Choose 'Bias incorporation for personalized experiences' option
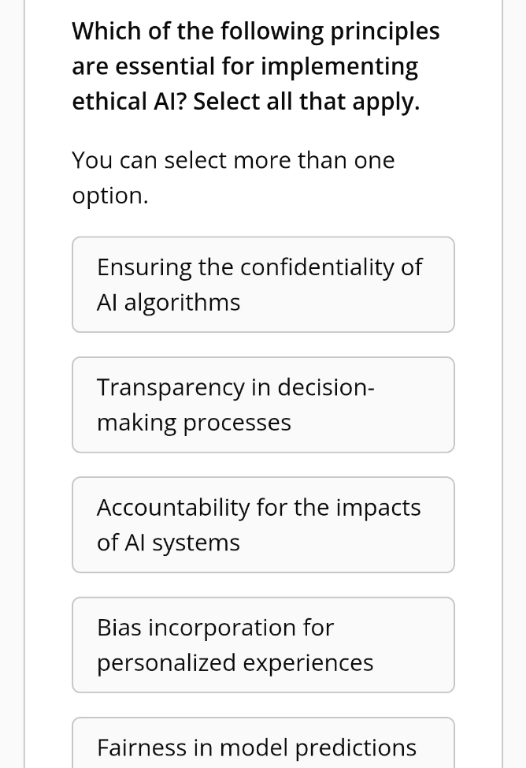Image resolution: width=526 pixels, height=768 pixels. [x=263, y=645]
